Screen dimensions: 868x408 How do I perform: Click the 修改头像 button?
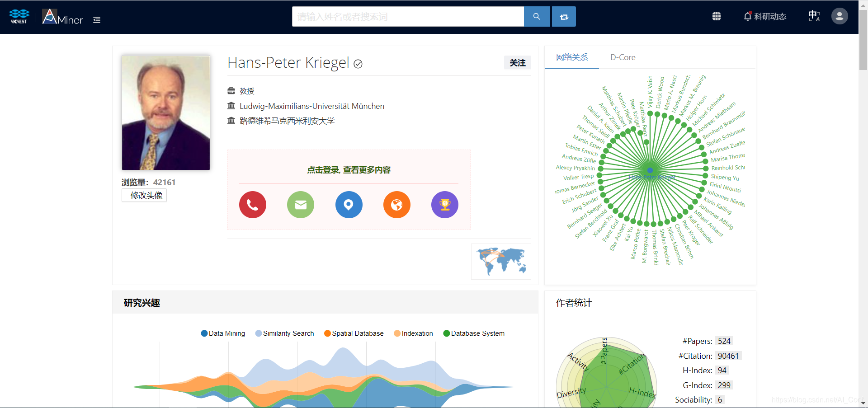(x=144, y=195)
